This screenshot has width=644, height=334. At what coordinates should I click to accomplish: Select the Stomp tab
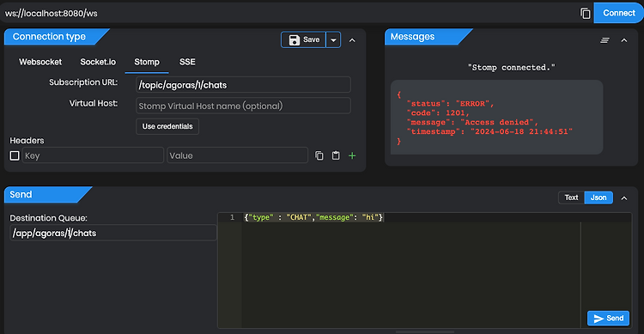pos(147,62)
